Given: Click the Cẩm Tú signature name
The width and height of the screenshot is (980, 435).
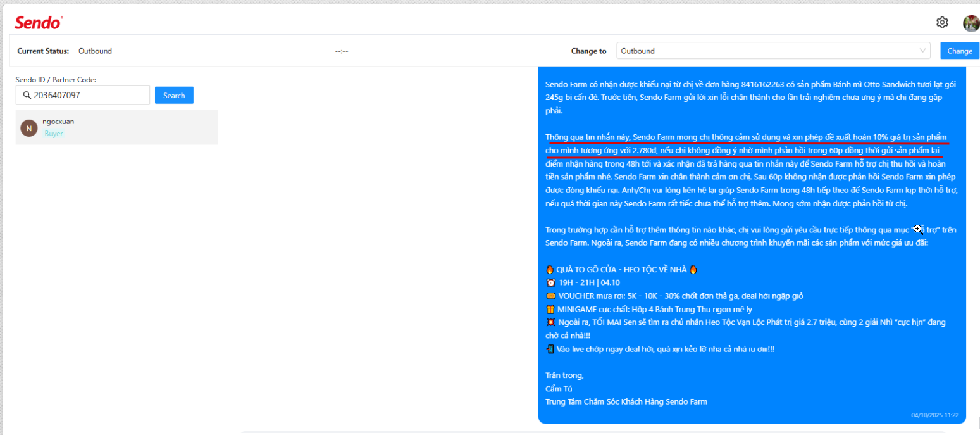Looking at the screenshot, I should coord(559,389).
